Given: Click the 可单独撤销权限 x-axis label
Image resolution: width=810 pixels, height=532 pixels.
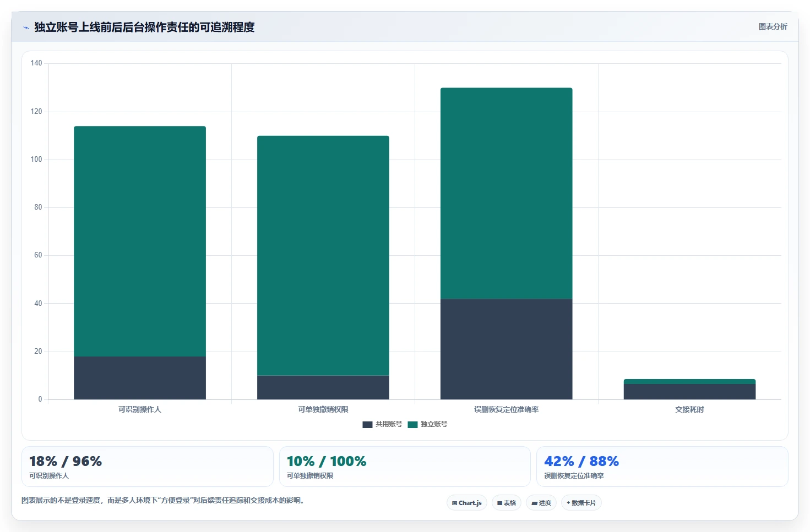Looking at the screenshot, I should point(323,409).
